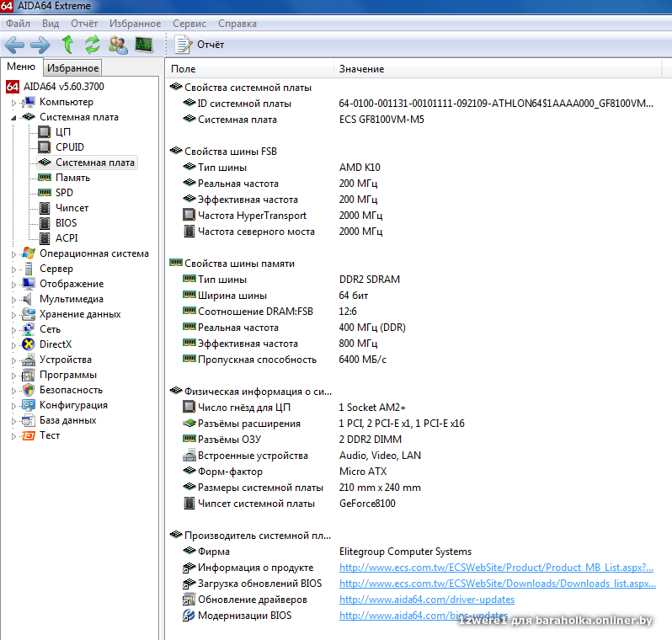Select the ECS GF8100VM-M5 value
The height and width of the screenshot is (640, 672).
click(381, 120)
